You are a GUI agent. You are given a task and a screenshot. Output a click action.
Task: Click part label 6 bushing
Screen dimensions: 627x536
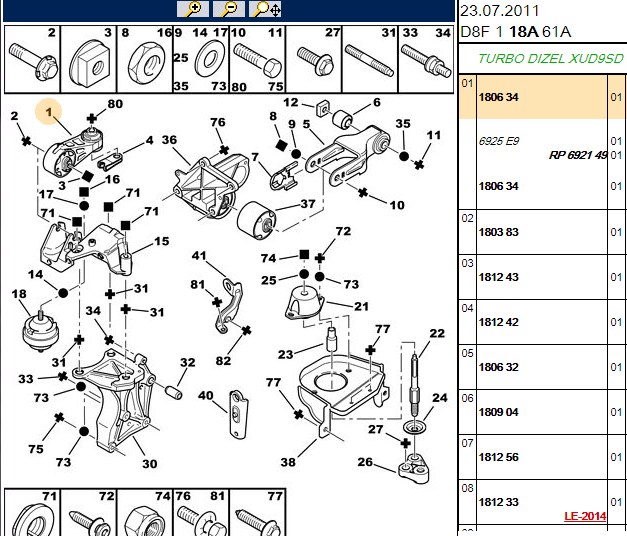[x=377, y=102]
